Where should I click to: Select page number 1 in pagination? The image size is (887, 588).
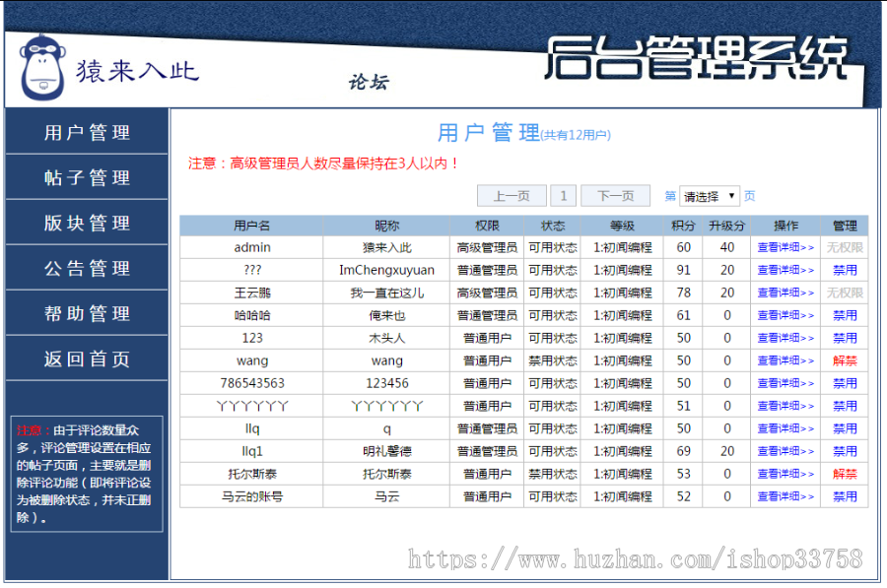click(563, 195)
